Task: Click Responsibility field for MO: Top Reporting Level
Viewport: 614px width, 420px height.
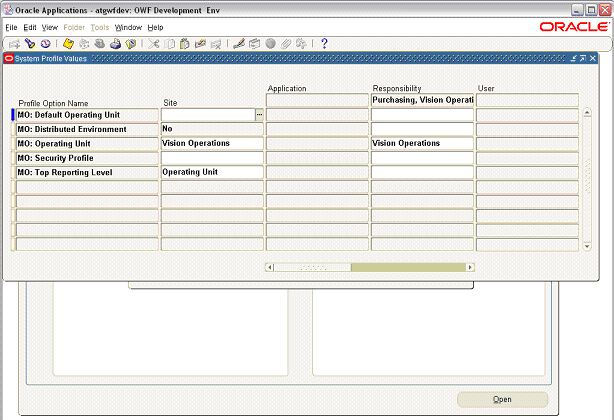Action: click(x=423, y=172)
